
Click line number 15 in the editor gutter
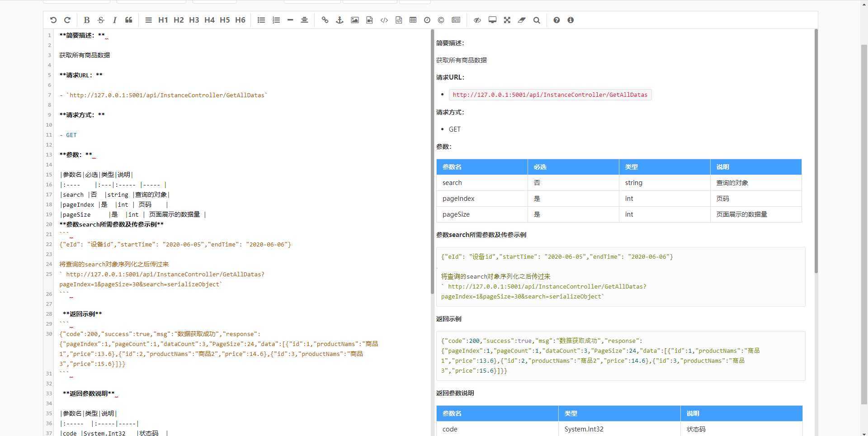click(49, 175)
